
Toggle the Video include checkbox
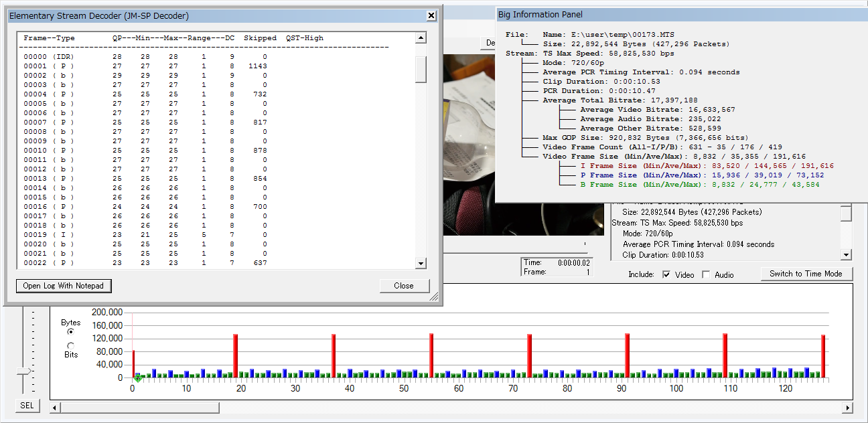(x=666, y=274)
